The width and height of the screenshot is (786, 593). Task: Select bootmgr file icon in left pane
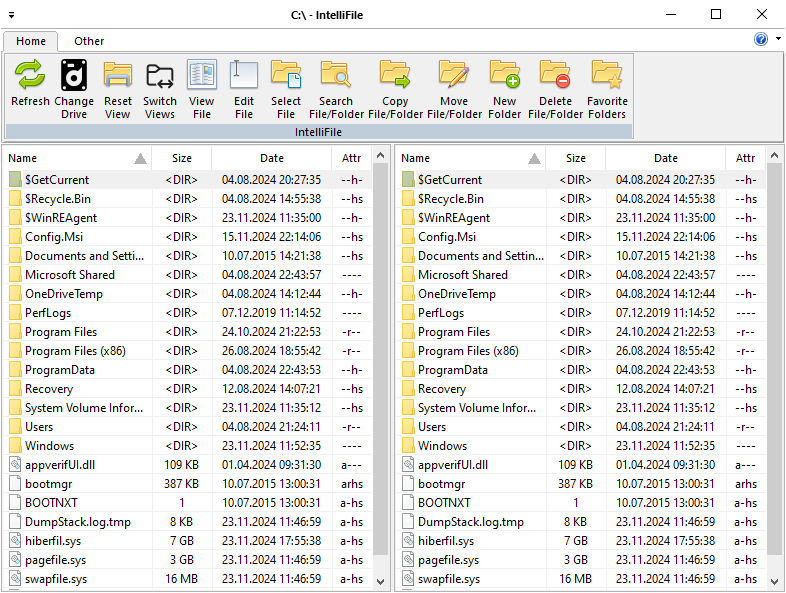[x=15, y=484]
